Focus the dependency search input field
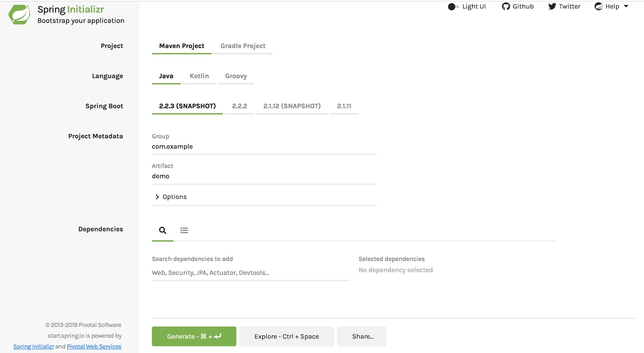The image size is (644, 353). pyautogui.click(x=250, y=273)
